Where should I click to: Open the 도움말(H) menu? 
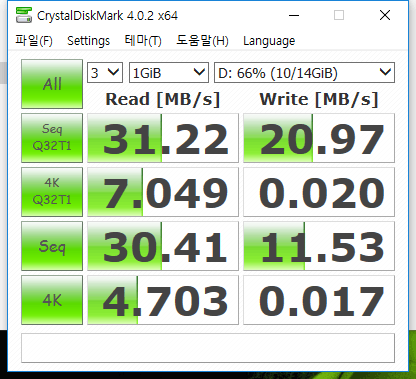(x=202, y=41)
